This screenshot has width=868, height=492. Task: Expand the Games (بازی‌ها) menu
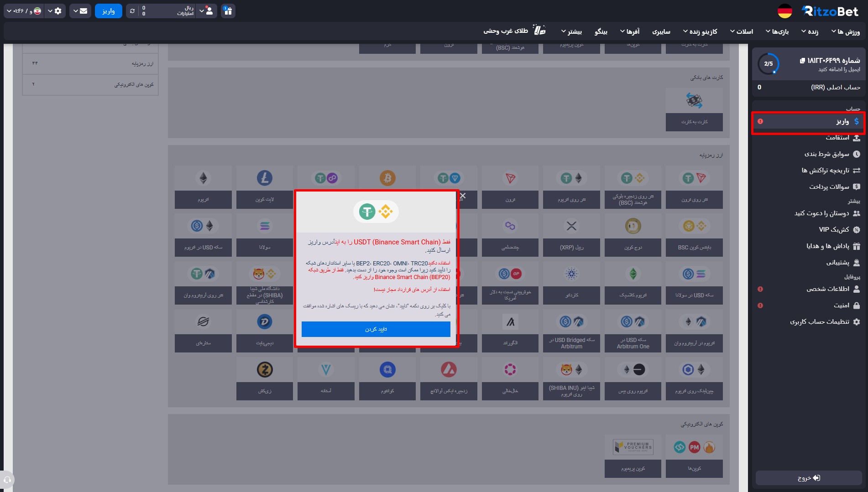coord(777,31)
